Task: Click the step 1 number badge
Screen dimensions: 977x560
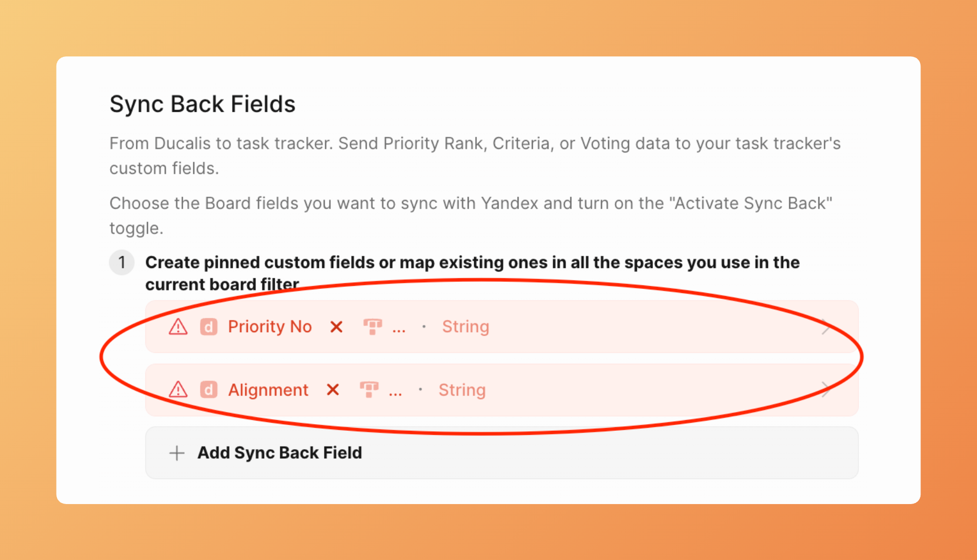Action: pyautogui.click(x=122, y=262)
